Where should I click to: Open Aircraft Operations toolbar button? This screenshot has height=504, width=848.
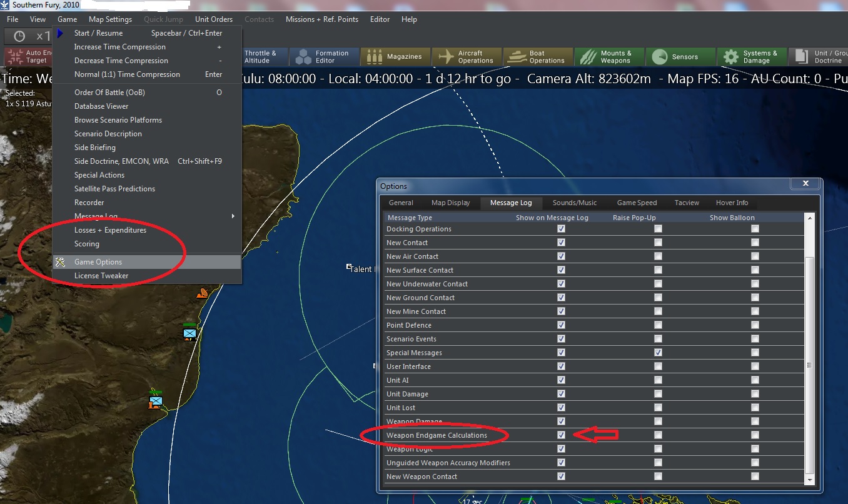pos(467,57)
